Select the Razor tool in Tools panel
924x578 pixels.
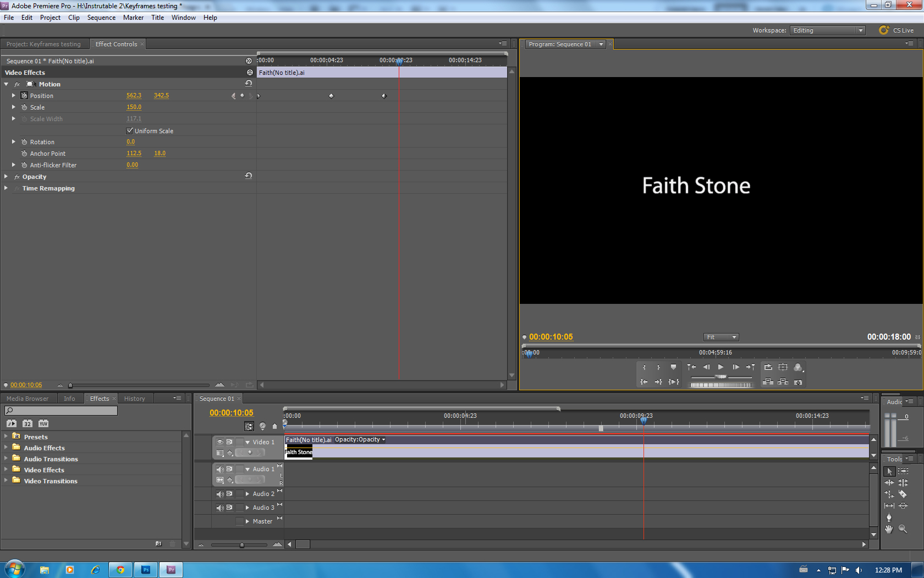[903, 494]
